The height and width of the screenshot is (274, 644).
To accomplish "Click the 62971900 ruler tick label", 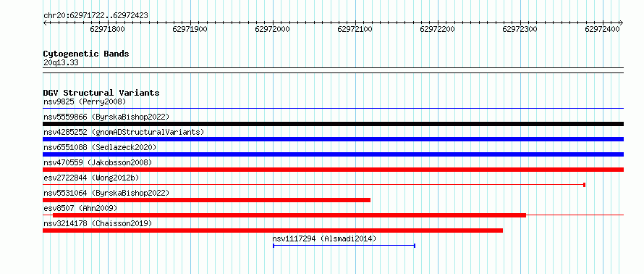I will pos(190,29).
